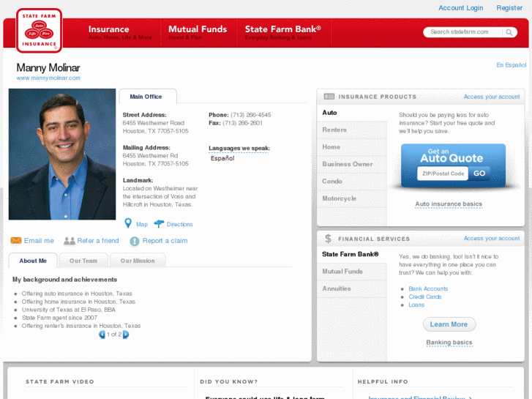Select Home in insurance products list
Viewport: 532px width, 399px height.
point(352,147)
